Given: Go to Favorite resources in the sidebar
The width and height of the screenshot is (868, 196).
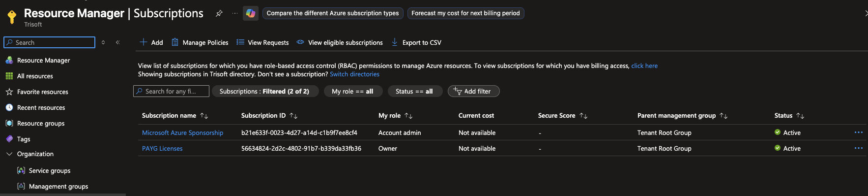Looking at the screenshot, I should click(43, 92).
